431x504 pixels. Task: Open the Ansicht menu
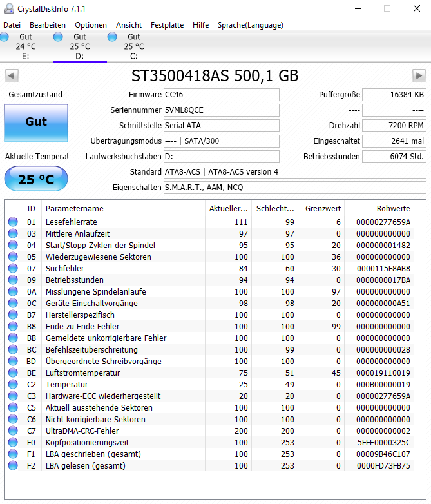pos(129,25)
